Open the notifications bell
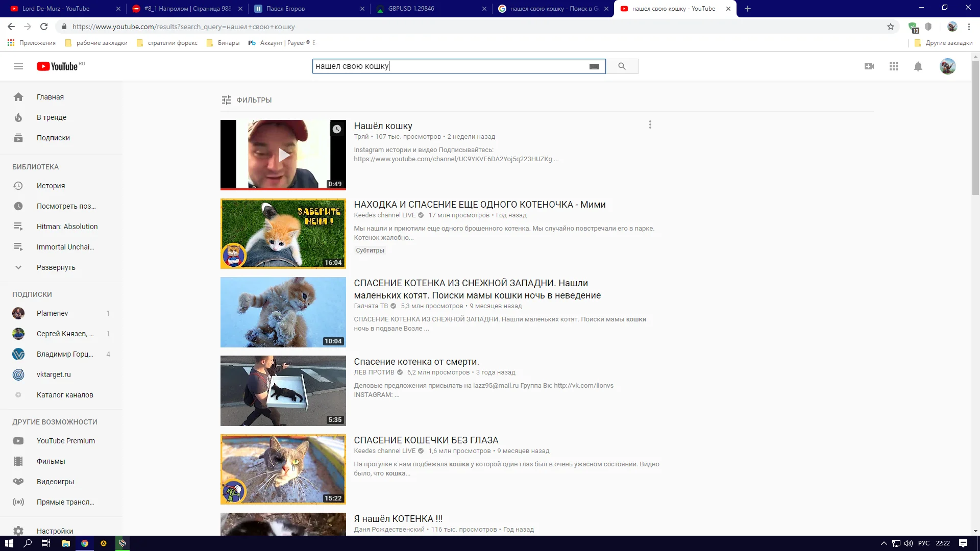 (x=918, y=66)
